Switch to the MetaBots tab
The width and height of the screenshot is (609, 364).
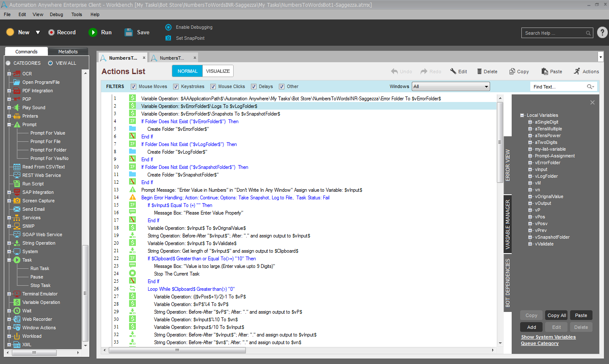tap(68, 52)
